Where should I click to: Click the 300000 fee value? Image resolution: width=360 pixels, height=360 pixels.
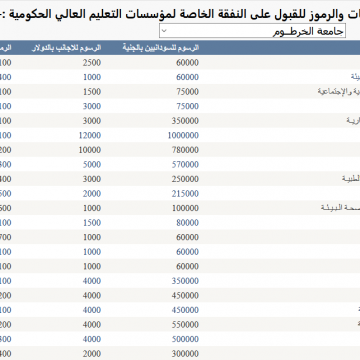click(185, 354)
